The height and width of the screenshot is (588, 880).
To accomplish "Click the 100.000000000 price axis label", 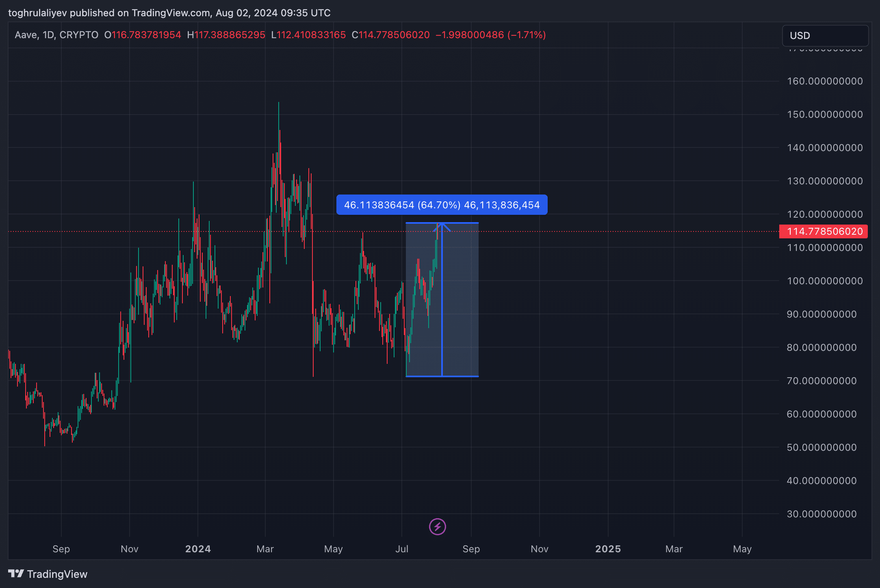I will [825, 281].
